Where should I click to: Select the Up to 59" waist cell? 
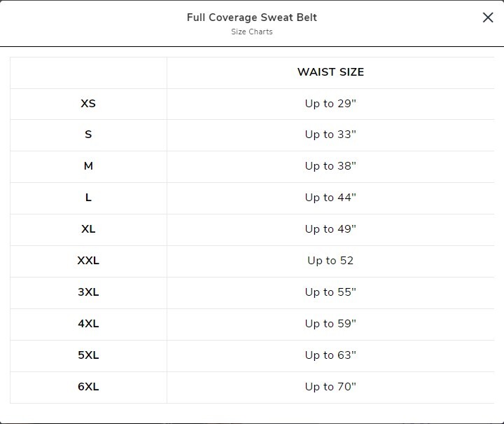[x=330, y=324]
